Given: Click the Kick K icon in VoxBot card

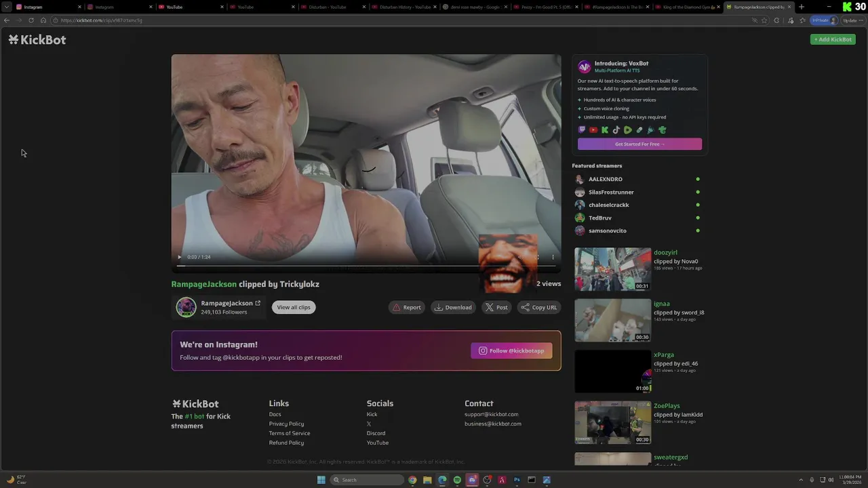Looking at the screenshot, I should (605, 130).
